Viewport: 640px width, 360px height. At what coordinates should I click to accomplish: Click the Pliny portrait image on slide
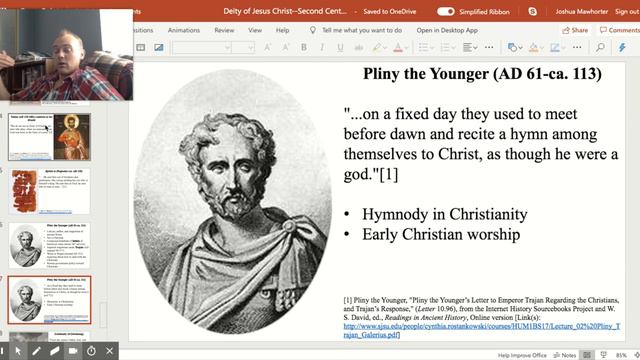pos(232,201)
